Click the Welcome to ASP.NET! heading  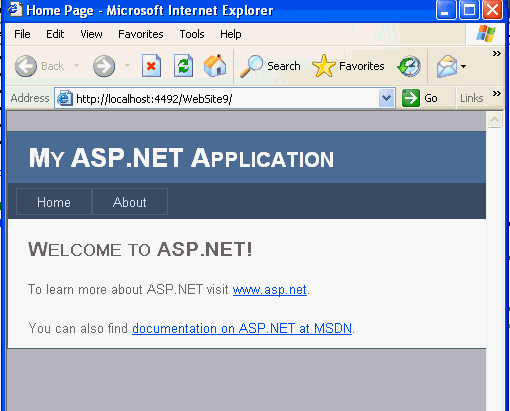click(140, 249)
